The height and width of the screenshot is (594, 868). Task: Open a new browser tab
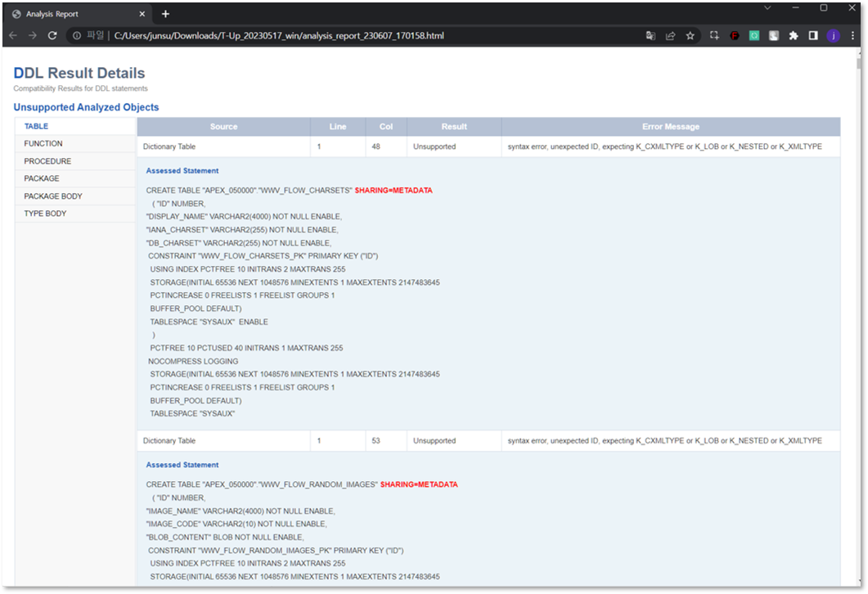165,14
